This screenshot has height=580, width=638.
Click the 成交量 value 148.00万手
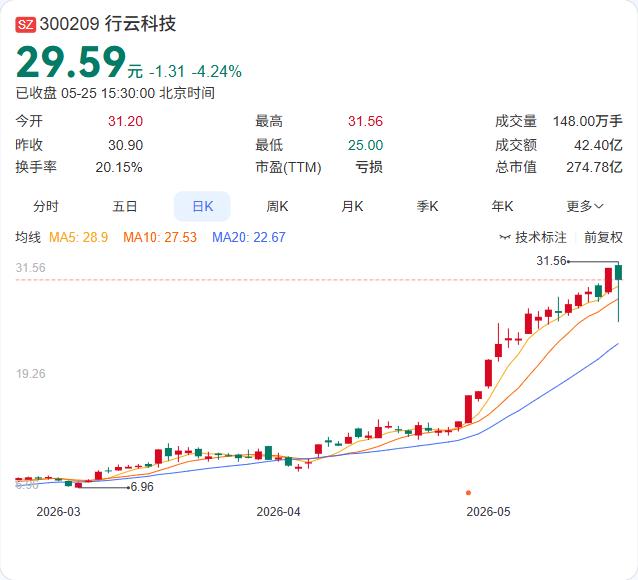point(588,121)
